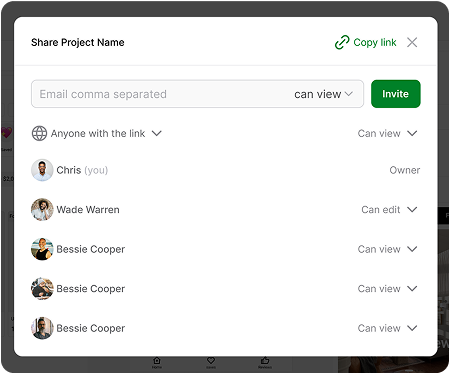Expand the Anyone with the link chevron
449x373 pixels.
click(157, 133)
